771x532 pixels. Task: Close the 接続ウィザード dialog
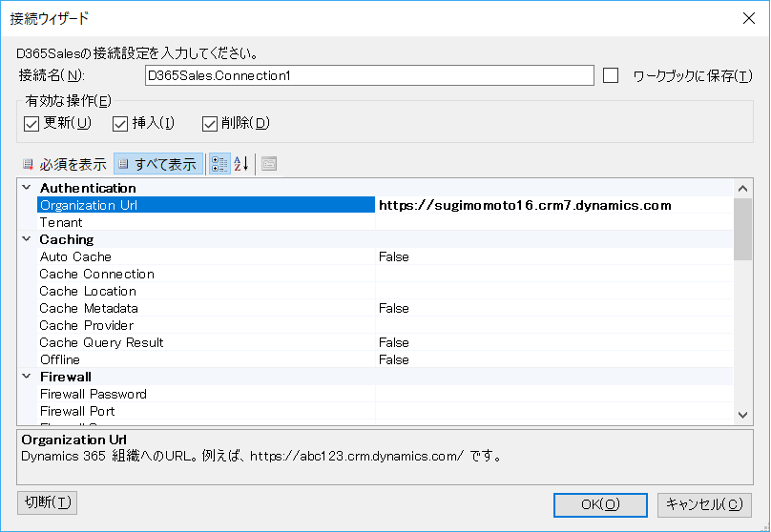pos(748,18)
